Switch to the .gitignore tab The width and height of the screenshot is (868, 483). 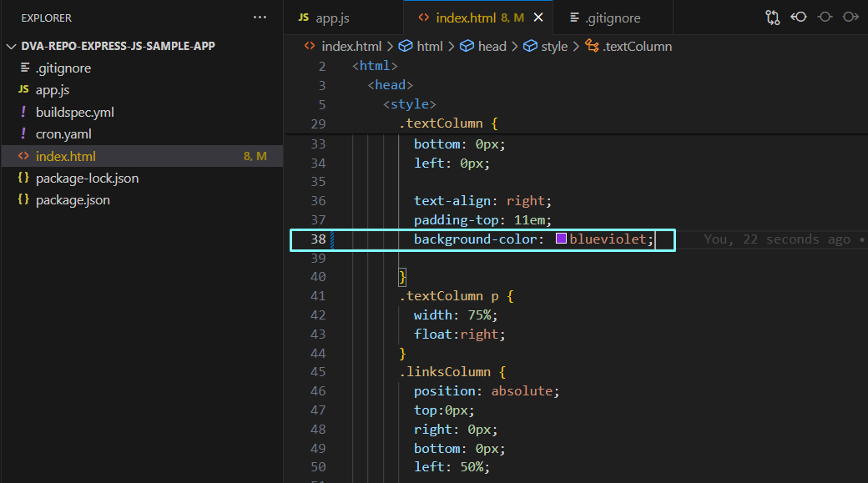605,18
